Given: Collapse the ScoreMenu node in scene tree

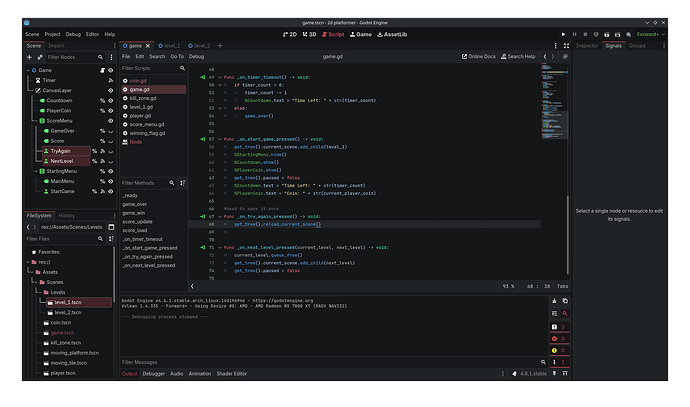Looking at the screenshot, I should tap(34, 121).
